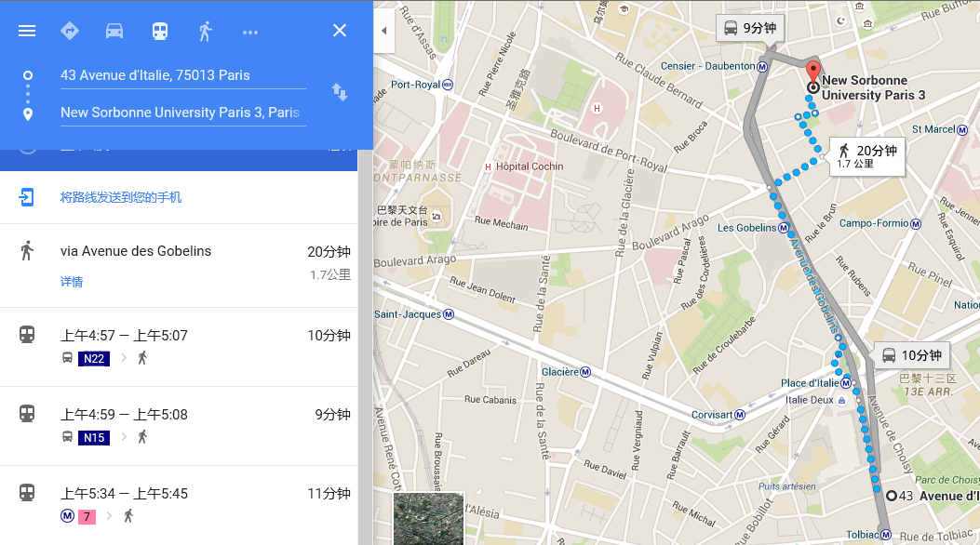Select Port-Royal station icon on map

tap(448, 85)
